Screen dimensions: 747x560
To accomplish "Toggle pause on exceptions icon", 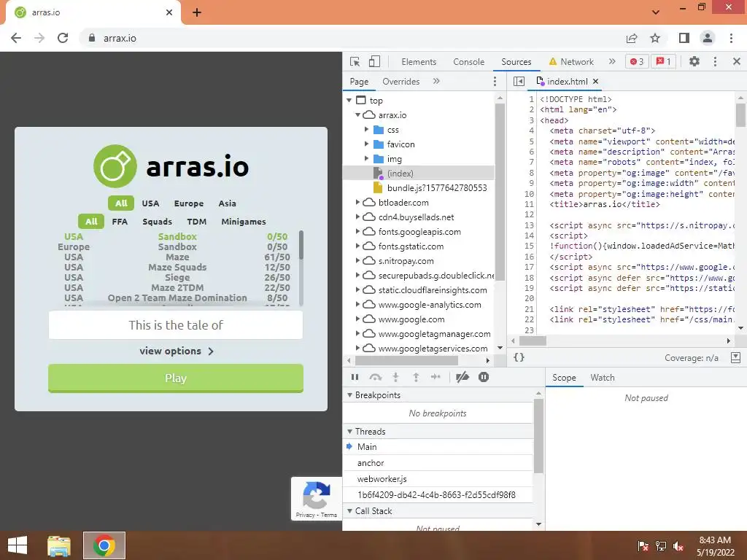I will coord(484,377).
